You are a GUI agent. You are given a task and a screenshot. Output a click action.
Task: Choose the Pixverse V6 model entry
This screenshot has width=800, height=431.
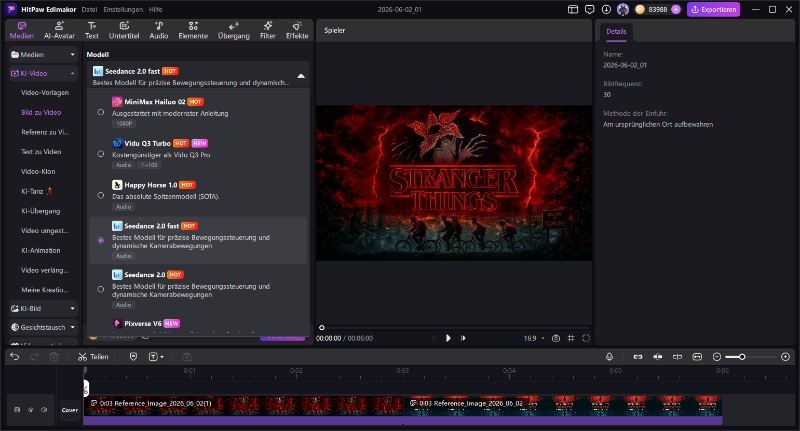[198, 323]
